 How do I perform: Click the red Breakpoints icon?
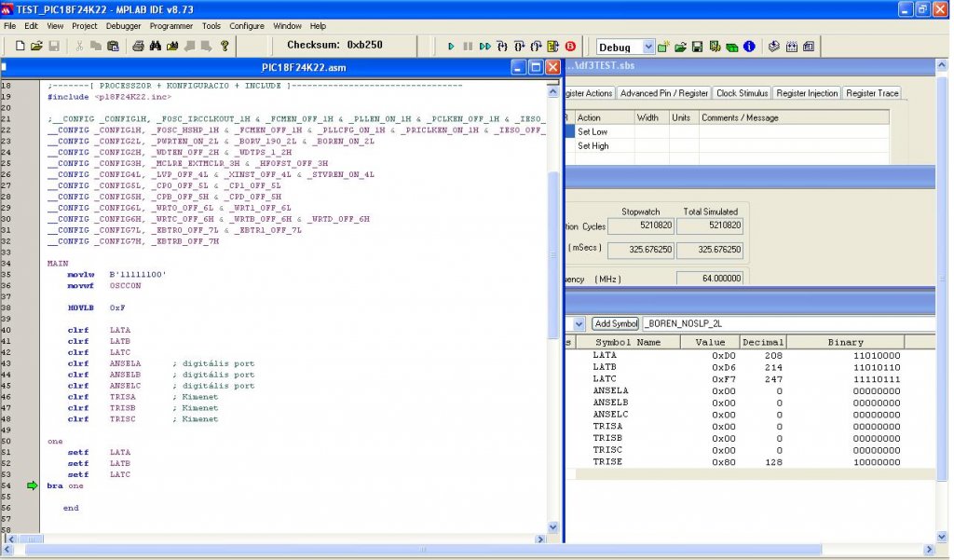pos(570,47)
